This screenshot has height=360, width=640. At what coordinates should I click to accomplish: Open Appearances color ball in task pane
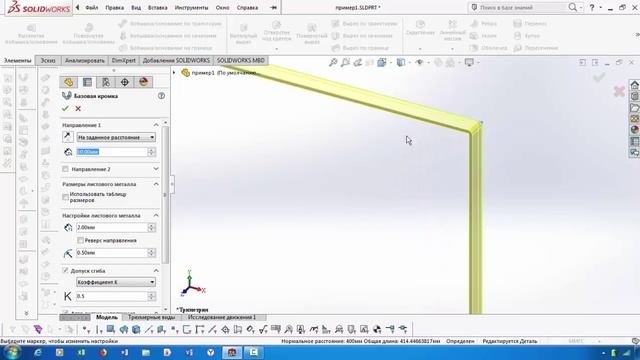click(x=635, y=130)
